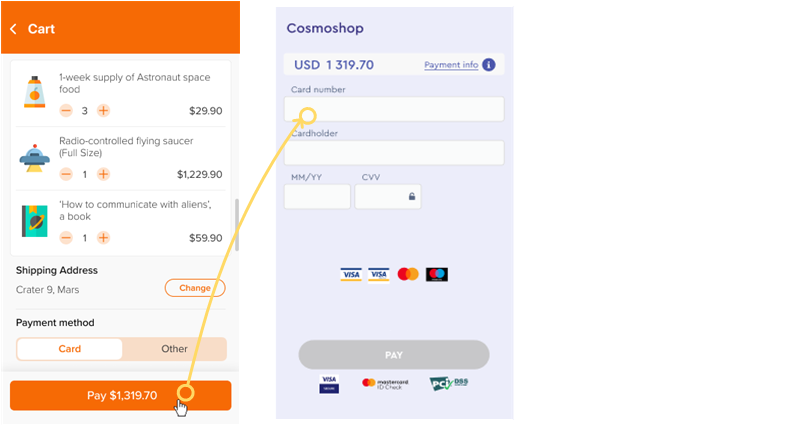Screen dimensions: 790x426
Task: Increase flying saucer quantity
Action: coord(104,174)
